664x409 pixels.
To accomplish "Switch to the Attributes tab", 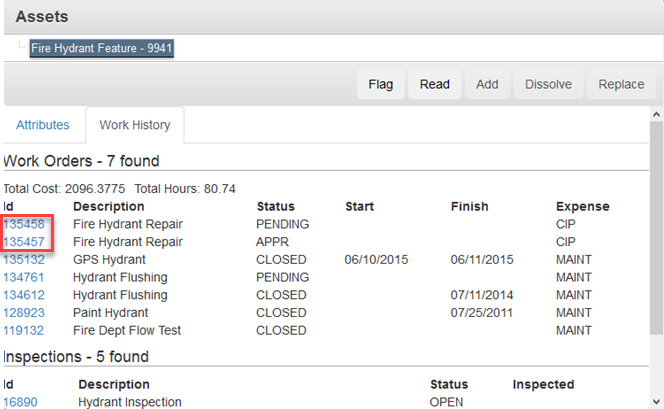I will [43, 125].
